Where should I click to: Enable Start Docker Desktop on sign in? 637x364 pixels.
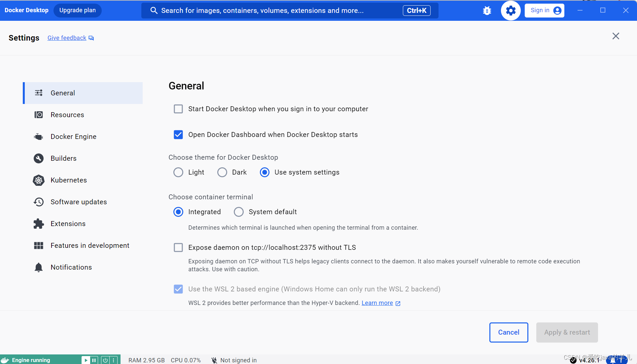178,109
